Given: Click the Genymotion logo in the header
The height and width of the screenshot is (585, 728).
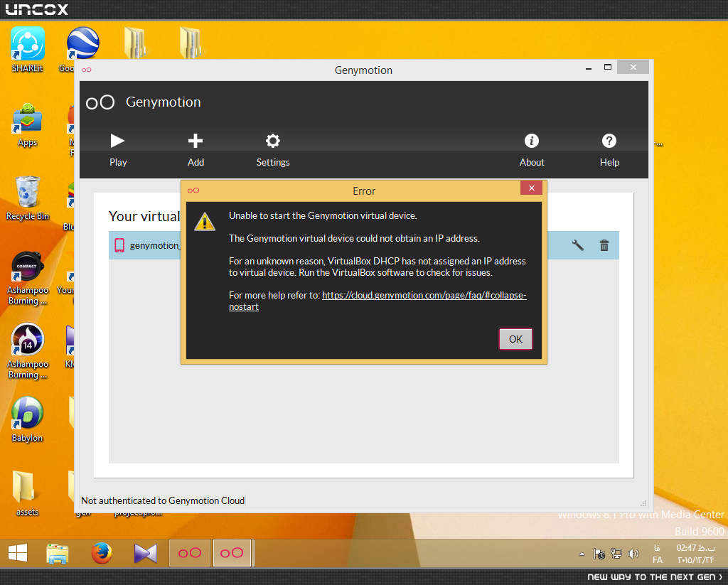Looking at the screenshot, I should coord(100,102).
